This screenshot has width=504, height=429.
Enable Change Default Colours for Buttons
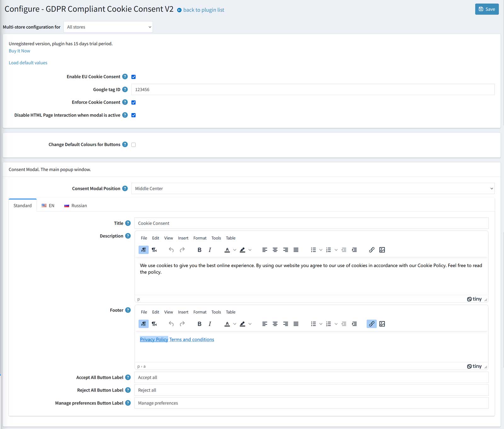point(134,145)
